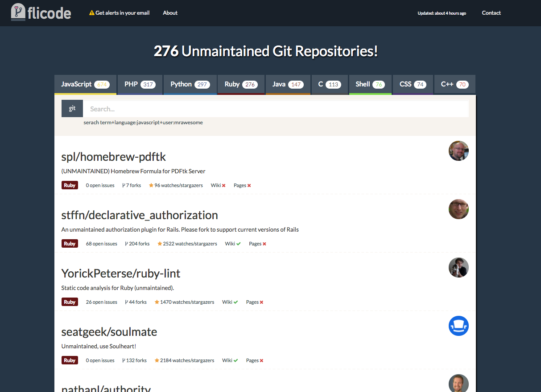The image size is (541, 392).
Task: Open the About page
Action: click(170, 13)
